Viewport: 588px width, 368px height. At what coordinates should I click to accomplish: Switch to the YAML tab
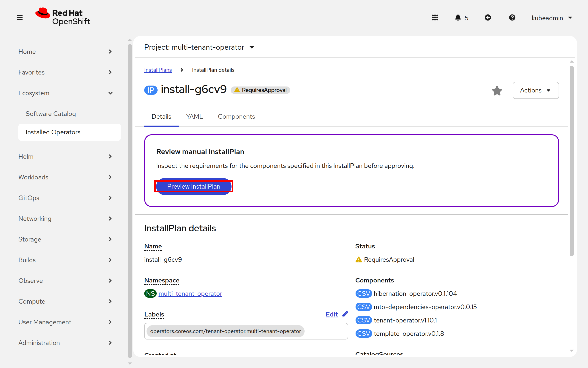[x=194, y=117]
